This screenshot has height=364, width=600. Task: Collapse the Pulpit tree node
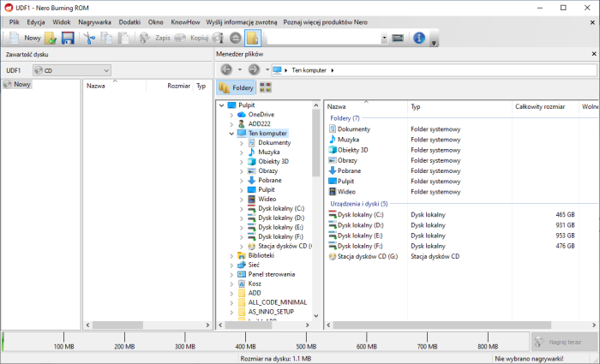point(221,105)
